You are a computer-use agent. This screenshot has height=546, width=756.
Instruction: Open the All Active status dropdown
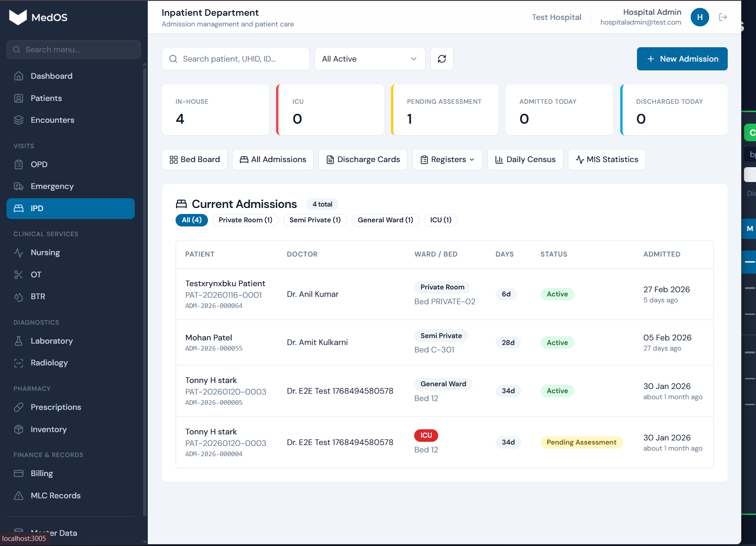click(369, 59)
